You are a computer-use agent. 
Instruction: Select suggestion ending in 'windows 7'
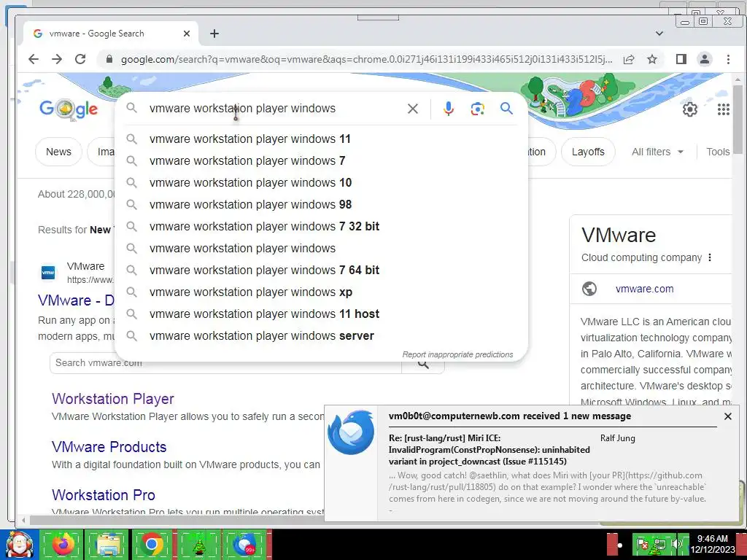click(321, 161)
